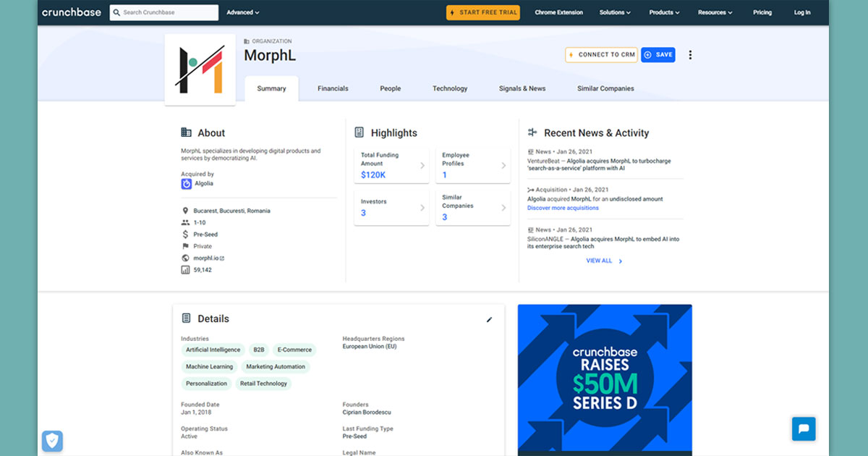Open the morphl.io website link

(x=209, y=258)
